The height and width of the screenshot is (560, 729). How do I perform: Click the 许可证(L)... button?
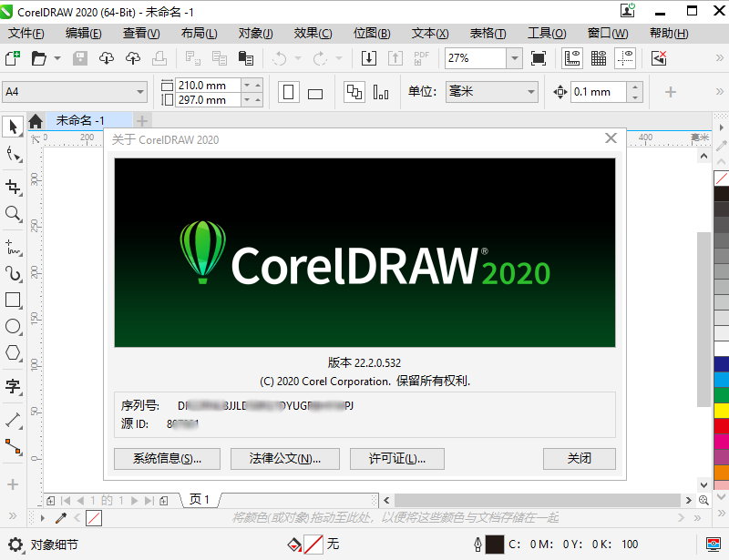coord(397,459)
